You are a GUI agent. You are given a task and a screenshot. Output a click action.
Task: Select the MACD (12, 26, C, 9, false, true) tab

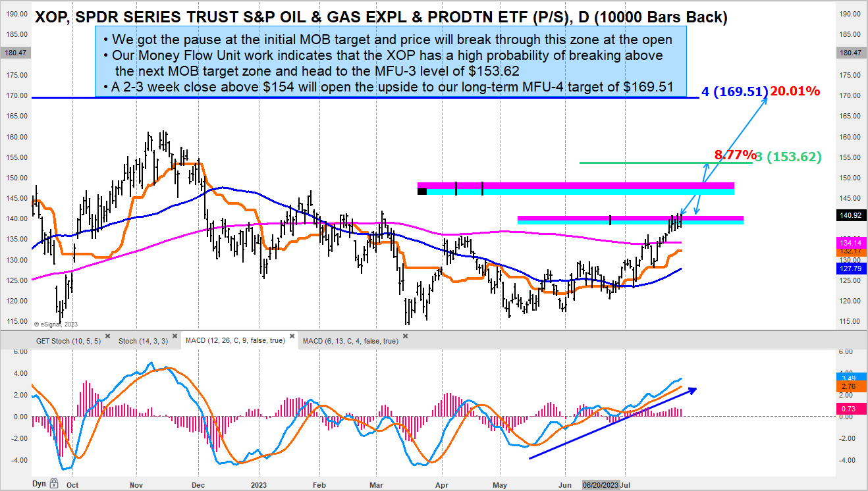point(236,341)
